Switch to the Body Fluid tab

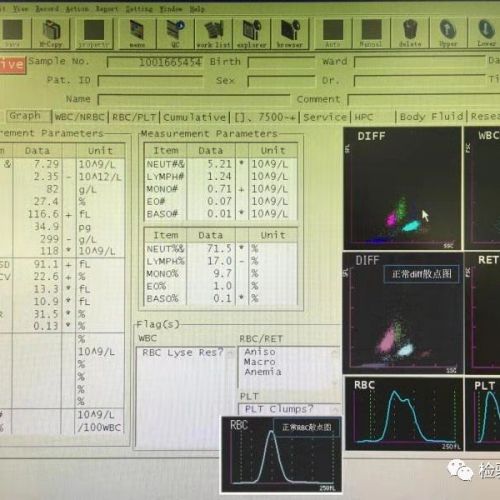432,117
